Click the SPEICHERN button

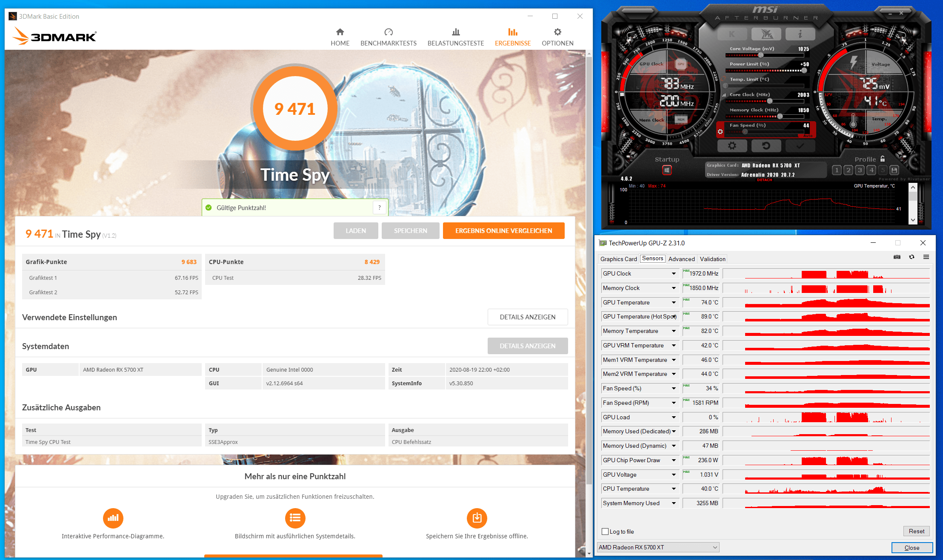[410, 230]
